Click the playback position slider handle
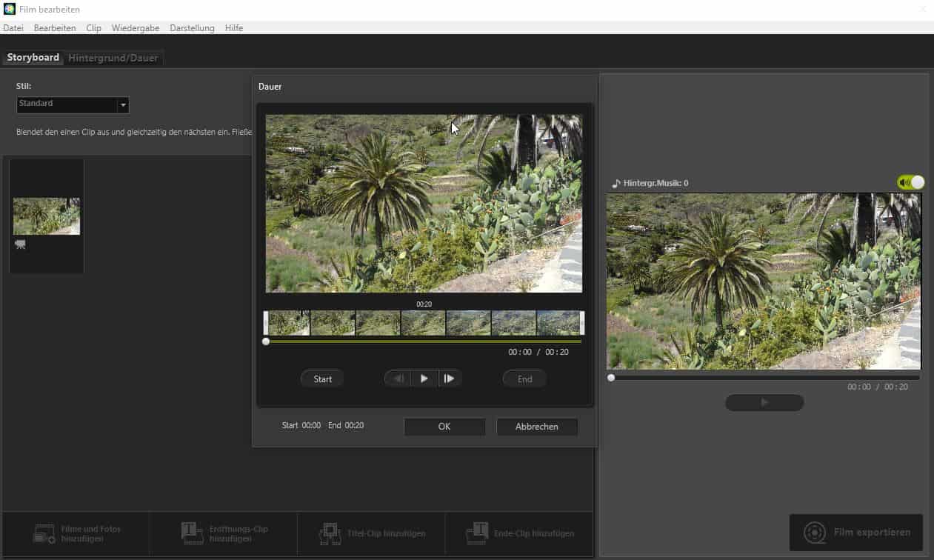 (266, 341)
